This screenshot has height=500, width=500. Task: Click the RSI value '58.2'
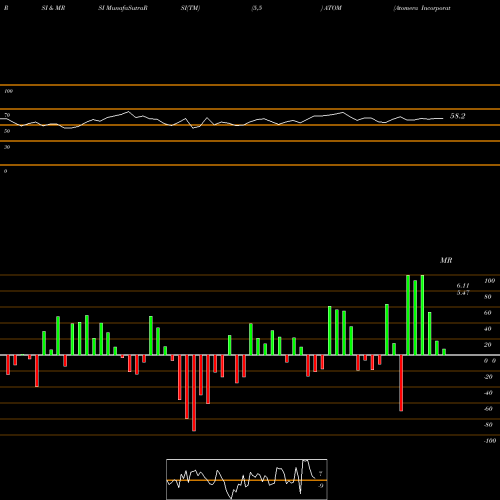pyautogui.click(x=457, y=116)
